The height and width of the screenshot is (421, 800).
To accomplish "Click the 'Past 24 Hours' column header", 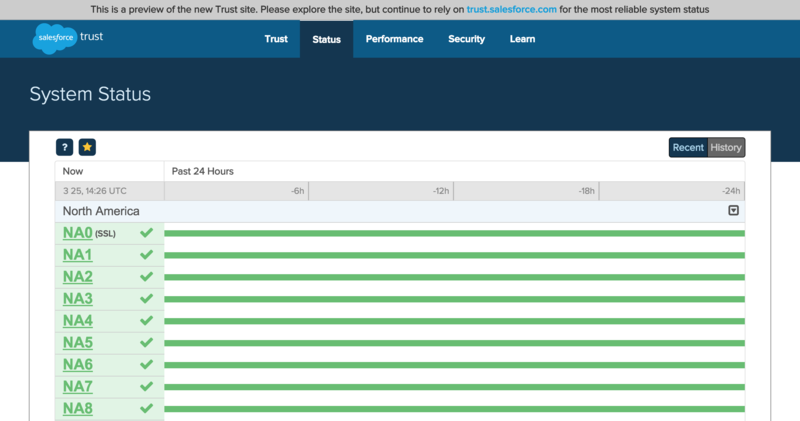I will (203, 171).
